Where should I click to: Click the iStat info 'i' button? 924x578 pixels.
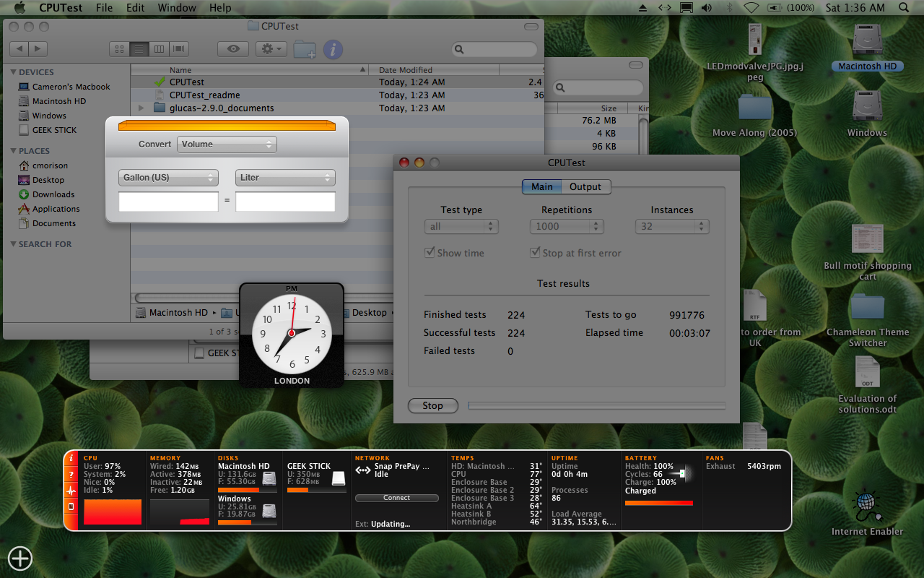click(x=71, y=459)
